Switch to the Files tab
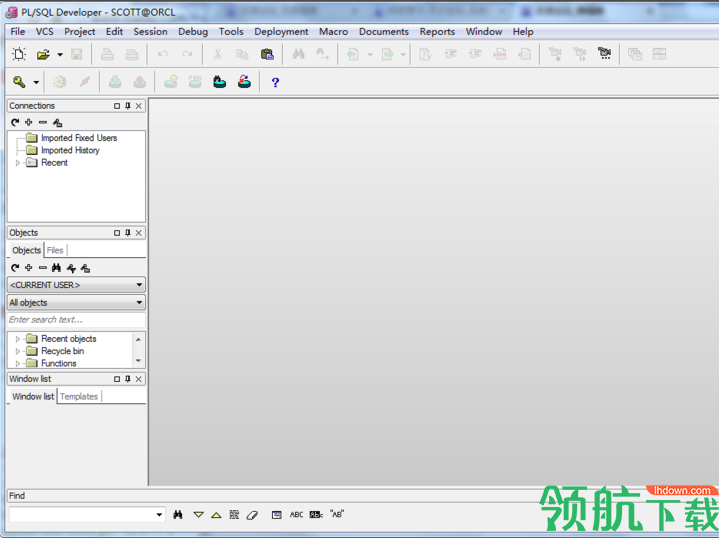Image resolution: width=719 pixels, height=538 pixels. tap(55, 250)
